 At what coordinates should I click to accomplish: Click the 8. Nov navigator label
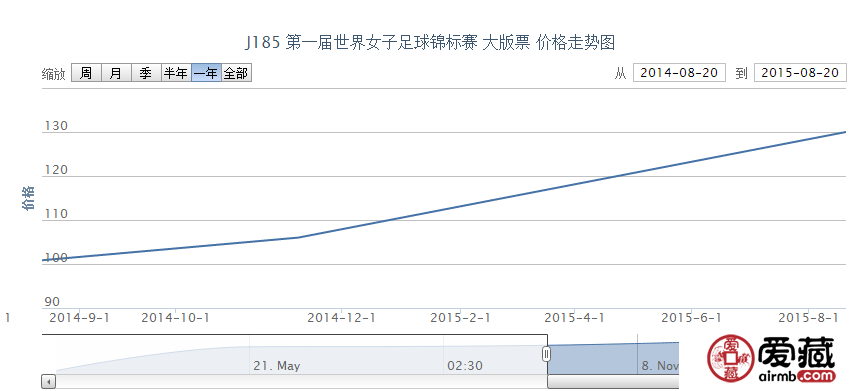(x=660, y=366)
